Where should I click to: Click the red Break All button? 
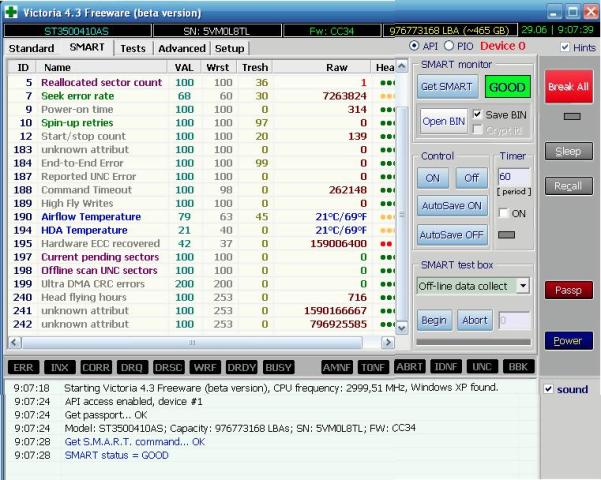567,87
